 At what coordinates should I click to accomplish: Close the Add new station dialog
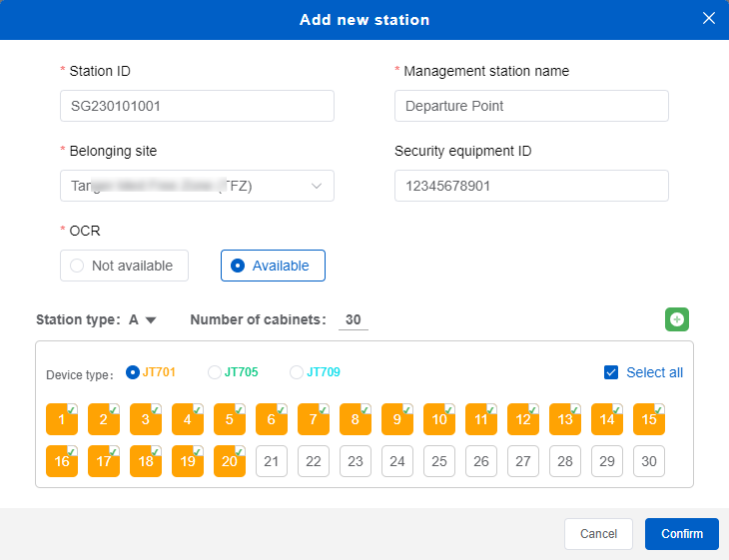click(x=709, y=18)
